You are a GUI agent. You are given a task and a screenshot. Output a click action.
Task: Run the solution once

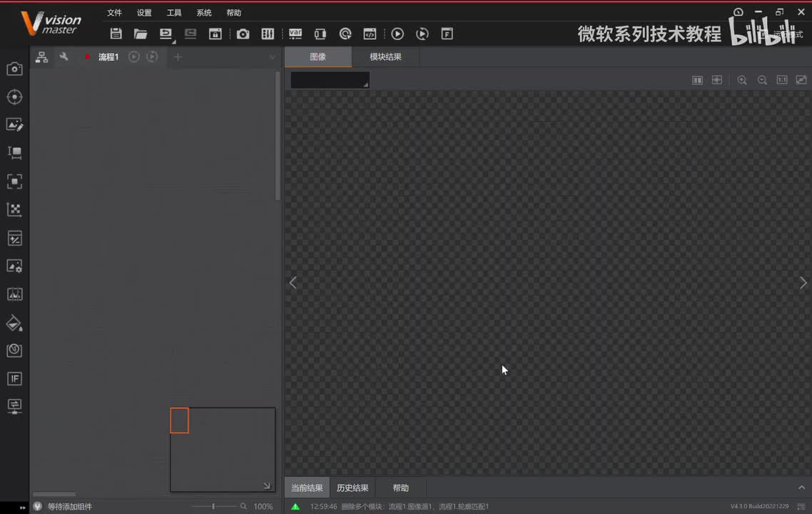[x=397, y=34]
